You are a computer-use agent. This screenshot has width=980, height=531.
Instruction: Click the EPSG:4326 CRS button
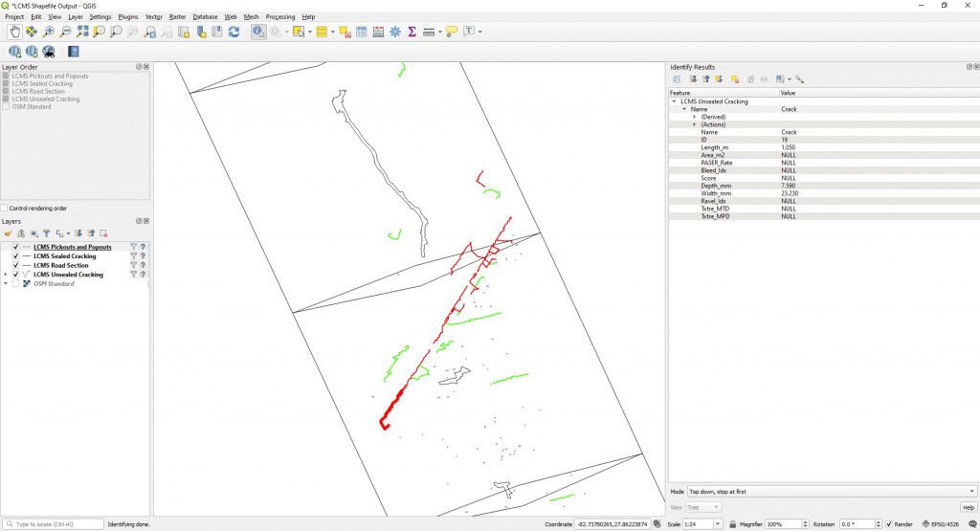pyautogui.click(x=941, y=524)
